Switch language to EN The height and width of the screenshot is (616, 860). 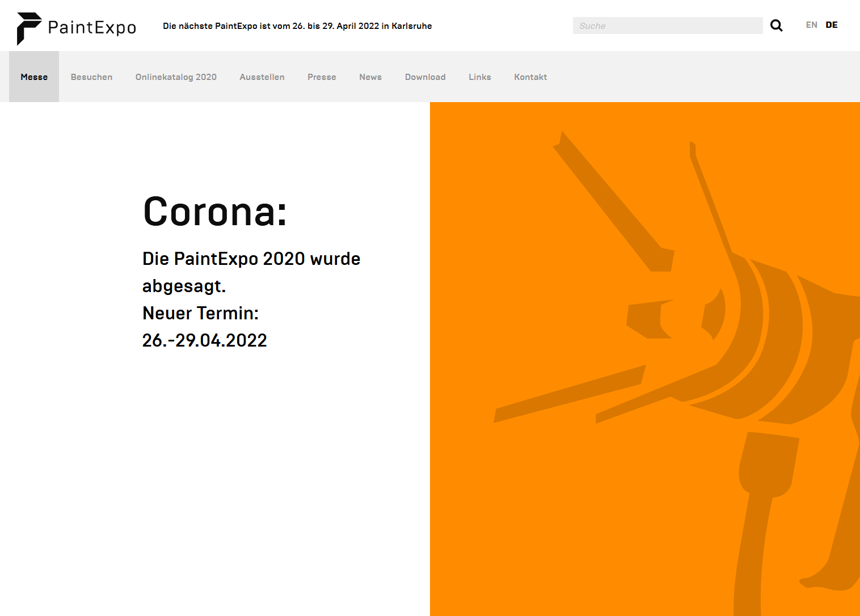[811, 25]
